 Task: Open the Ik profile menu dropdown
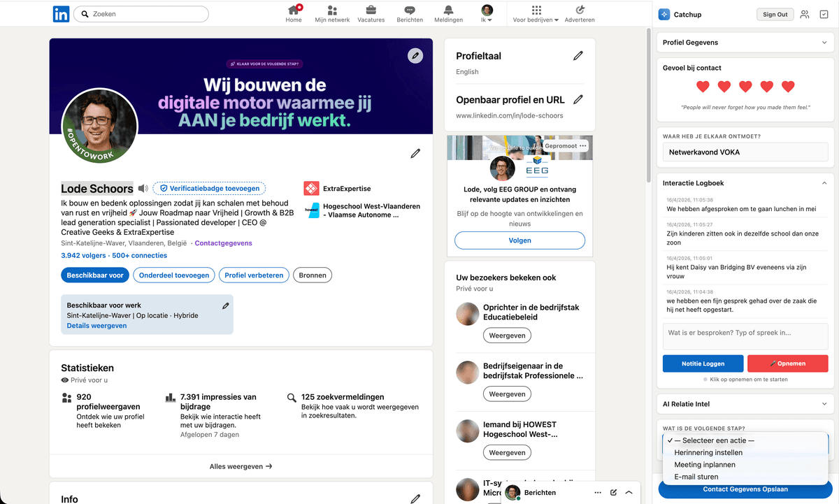(487, 13)
